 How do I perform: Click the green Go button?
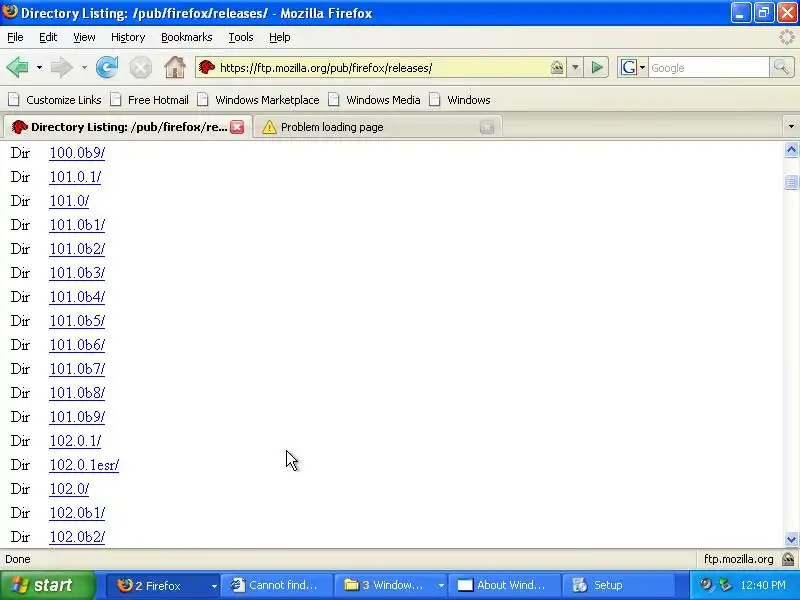point(596,67)
